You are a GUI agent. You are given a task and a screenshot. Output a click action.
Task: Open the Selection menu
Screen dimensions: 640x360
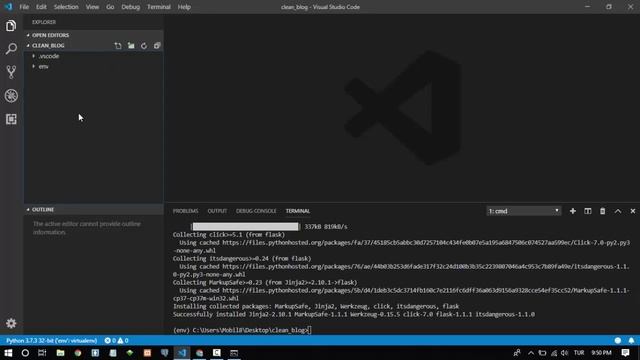point(66,7)
